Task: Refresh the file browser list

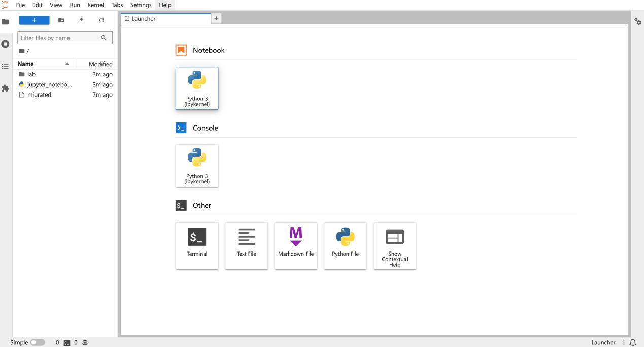Action: [101, 20]
